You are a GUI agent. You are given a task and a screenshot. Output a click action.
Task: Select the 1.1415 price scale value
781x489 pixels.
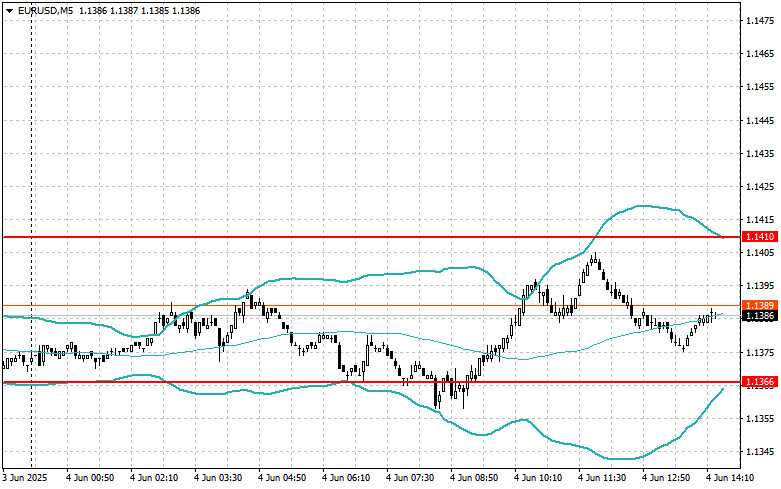[760, 220]
